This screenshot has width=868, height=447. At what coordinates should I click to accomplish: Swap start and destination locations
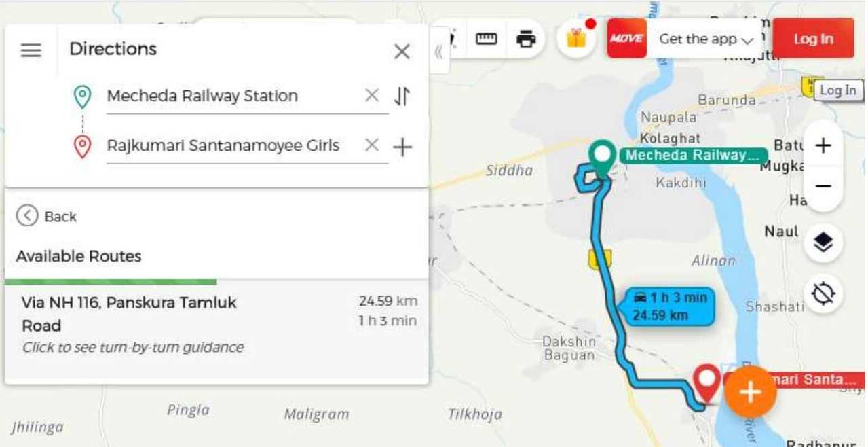(x=402, y=96)
